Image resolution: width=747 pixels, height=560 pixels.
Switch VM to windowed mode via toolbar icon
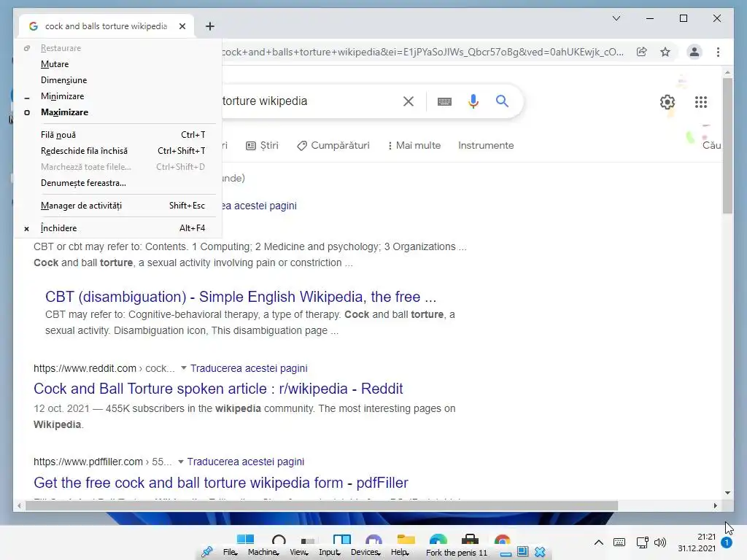point(522,551)
